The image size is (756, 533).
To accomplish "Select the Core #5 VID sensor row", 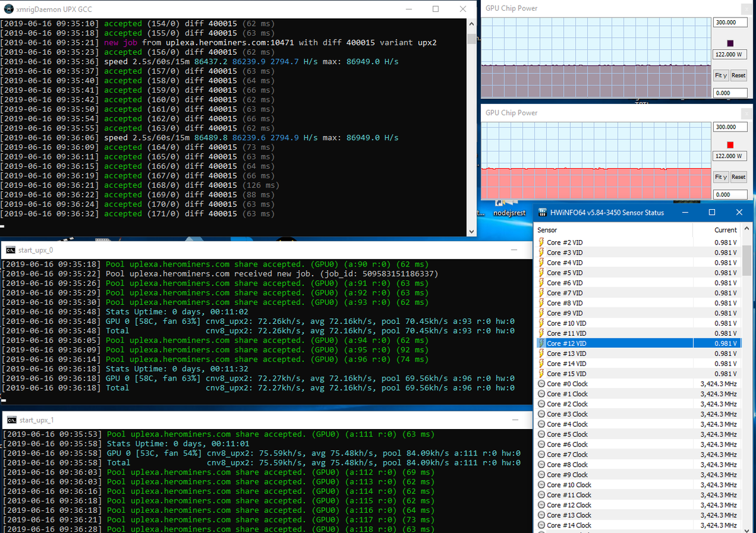I will [x=638, y=273].
